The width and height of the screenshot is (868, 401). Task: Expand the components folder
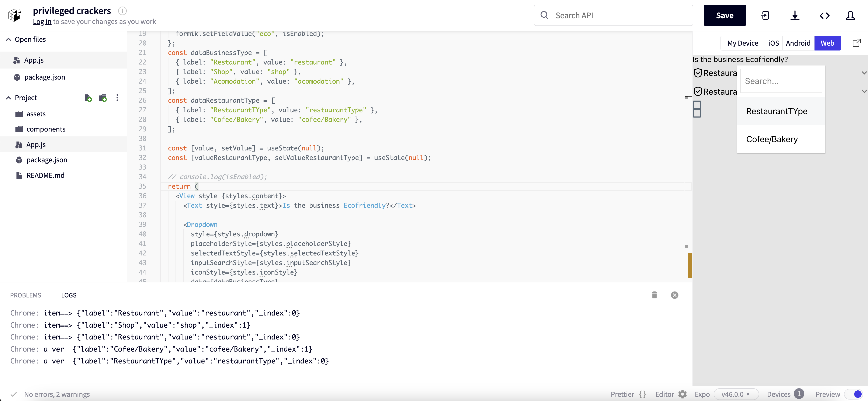coord(46,129)
